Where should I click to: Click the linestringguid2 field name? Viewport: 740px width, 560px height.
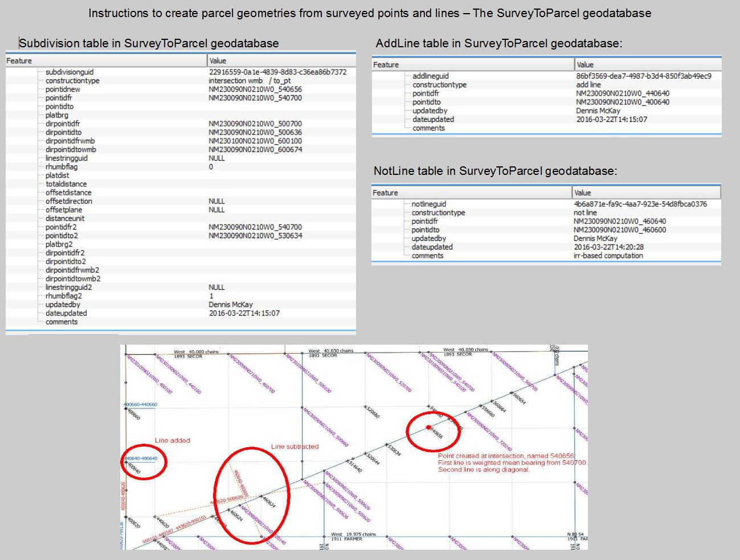click(x=69, y=287)
